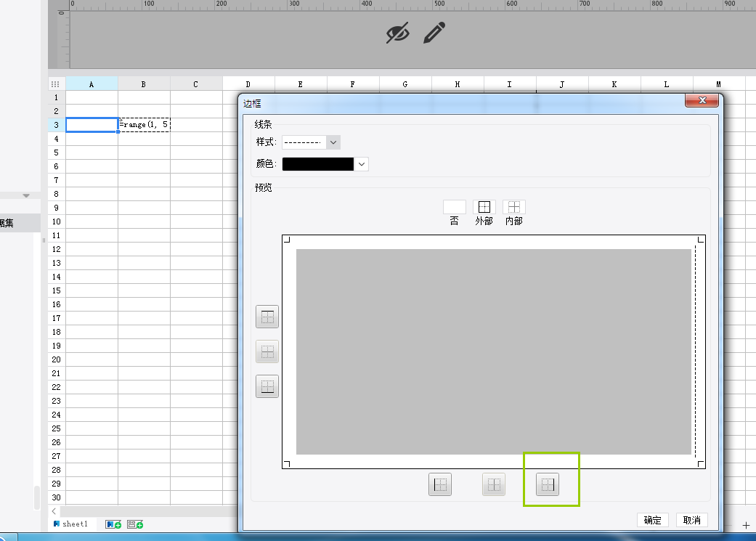The height and width of the screenshot is (541, 756).
Task: Toggle the vertical inner border button
Action: pos(494,484)
